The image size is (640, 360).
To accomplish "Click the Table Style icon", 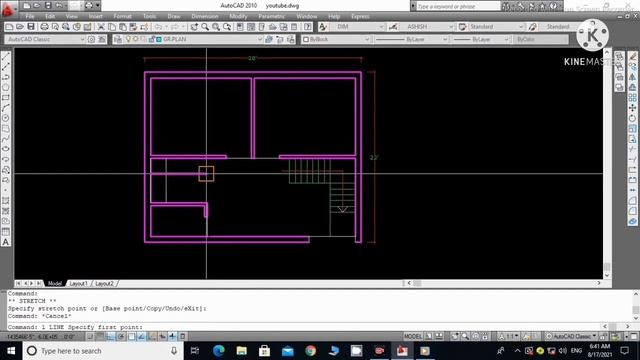I will tap(462, 27).
